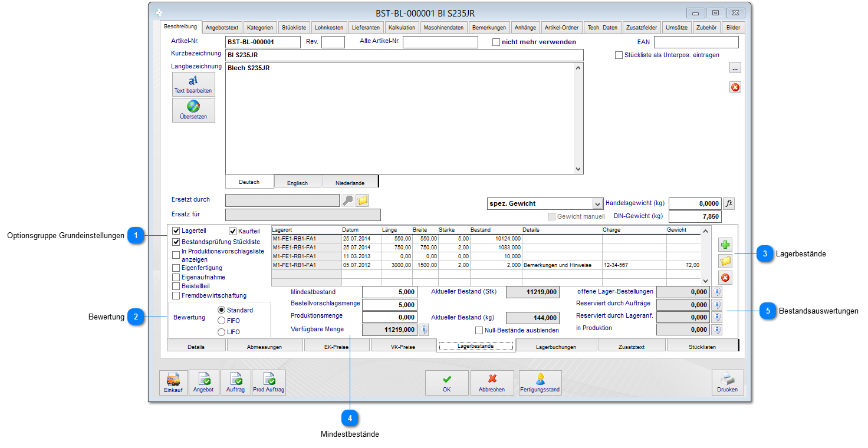
Task: Delete stock entry with red X beside table
Action: [x=725, y=278]
